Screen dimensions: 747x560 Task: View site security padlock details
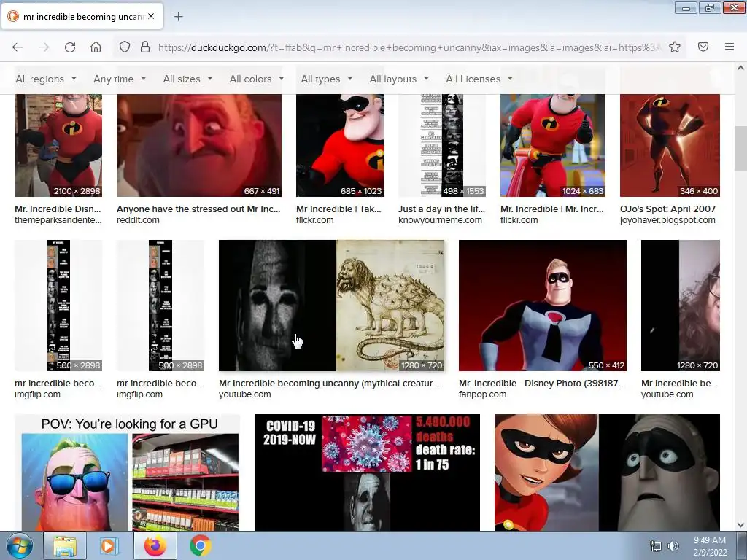click(145, 47)
